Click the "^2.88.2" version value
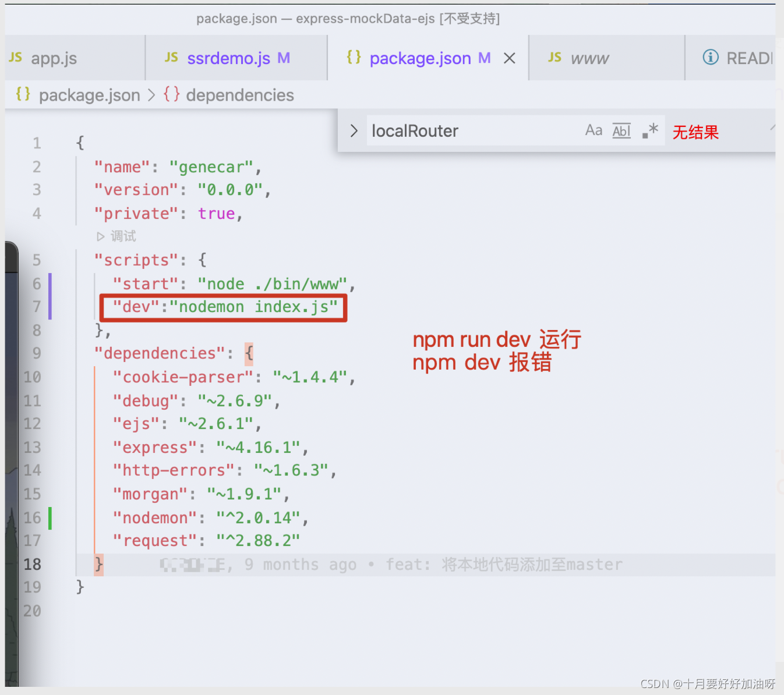Image resolution: width=784 pixels, height=695 pixels. 258,541
